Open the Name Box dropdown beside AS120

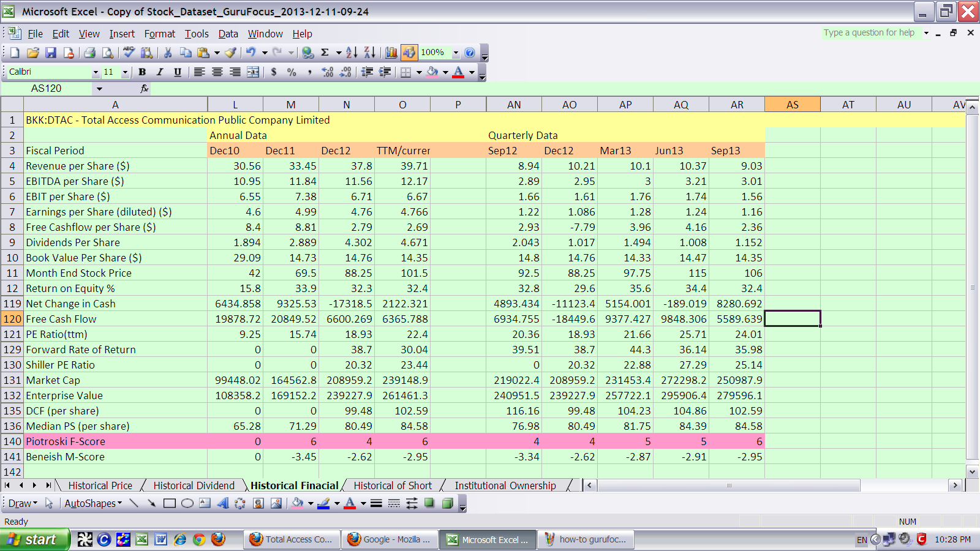(99, 89)
